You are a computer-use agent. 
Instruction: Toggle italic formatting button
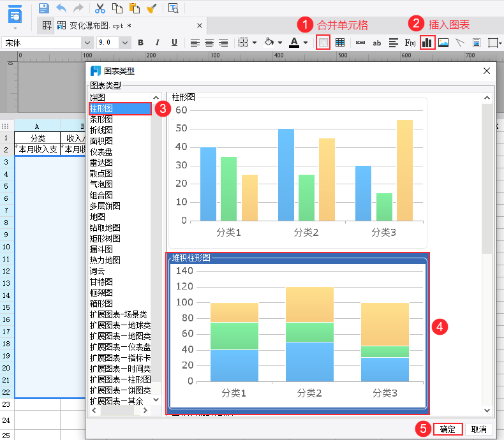pos(157,42)
